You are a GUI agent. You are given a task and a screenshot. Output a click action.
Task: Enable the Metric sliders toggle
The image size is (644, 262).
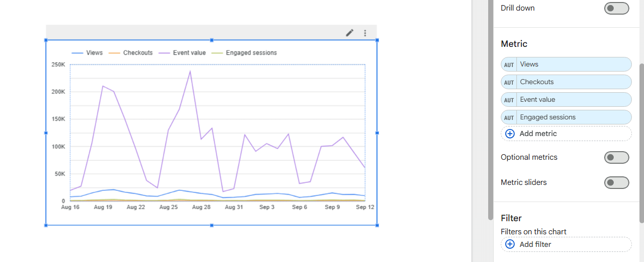[616, 182]
